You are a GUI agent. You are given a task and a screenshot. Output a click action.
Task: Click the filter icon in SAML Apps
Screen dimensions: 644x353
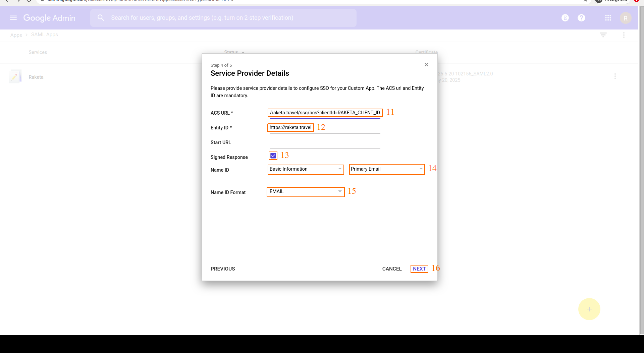[603, 35]
